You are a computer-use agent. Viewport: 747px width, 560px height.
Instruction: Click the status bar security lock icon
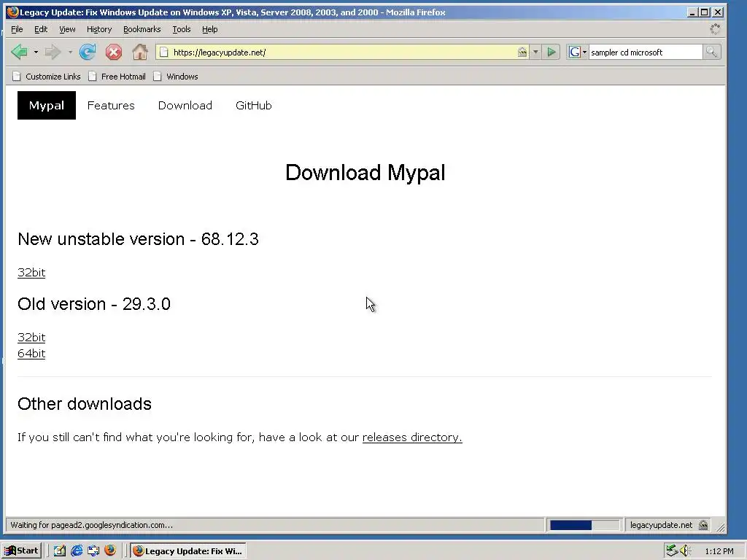coord(703,525)
